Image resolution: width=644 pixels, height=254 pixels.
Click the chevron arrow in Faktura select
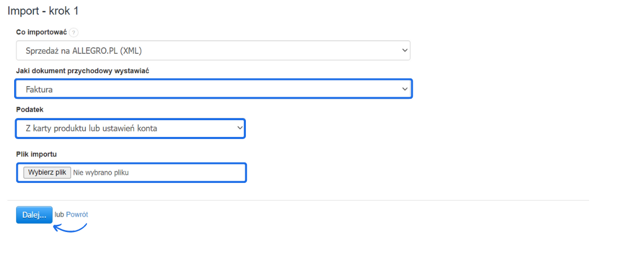(x=405, y=89)
